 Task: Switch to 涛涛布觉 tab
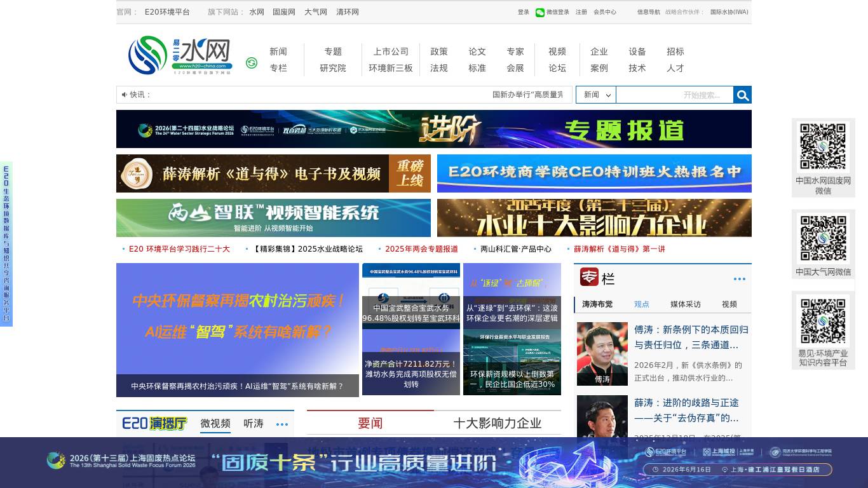pyautogui.click(x=597, y=304)
